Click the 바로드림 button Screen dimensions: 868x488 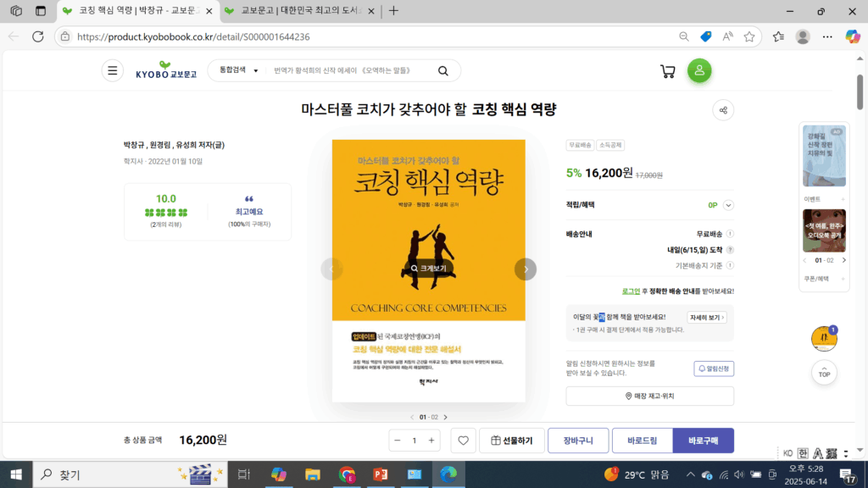(x=643, y=441)
